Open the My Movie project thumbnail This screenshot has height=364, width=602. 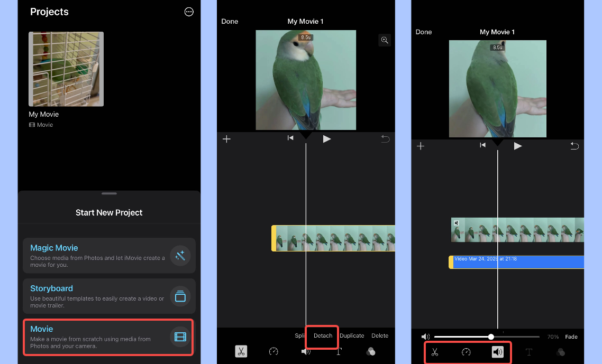(x=66, y=69)
